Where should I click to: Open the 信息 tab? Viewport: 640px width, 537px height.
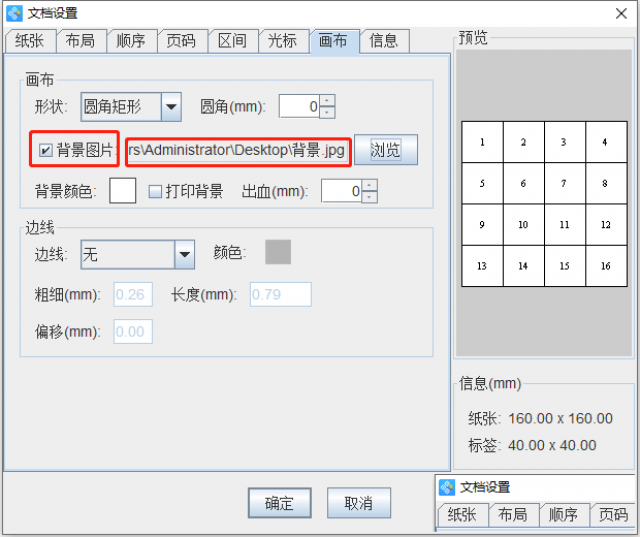click(x=384, y=41)
